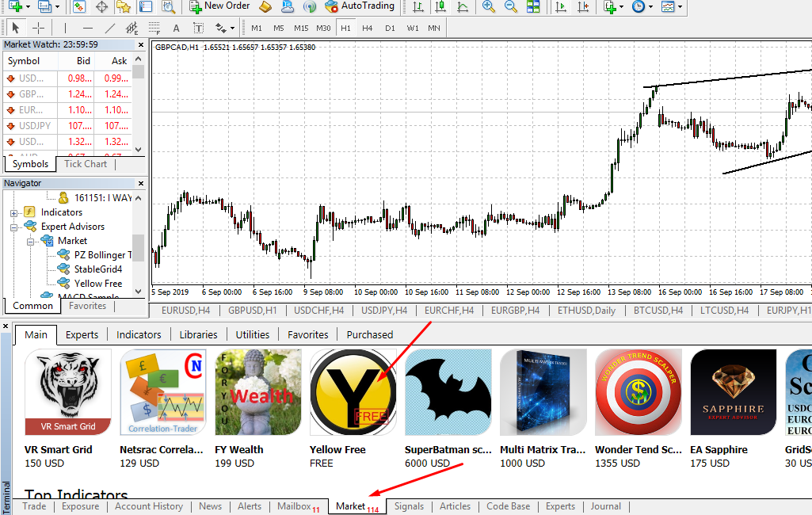Switch chart to bar chart icon
The width and height of the screenshot is (812, 515).
[x=418, y=6]
